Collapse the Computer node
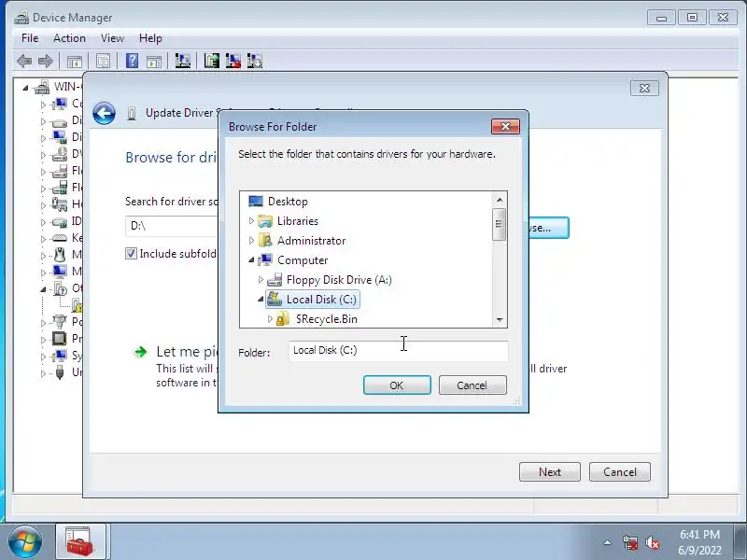The height and width of the screenshot is (560, 747). [251, 260]
